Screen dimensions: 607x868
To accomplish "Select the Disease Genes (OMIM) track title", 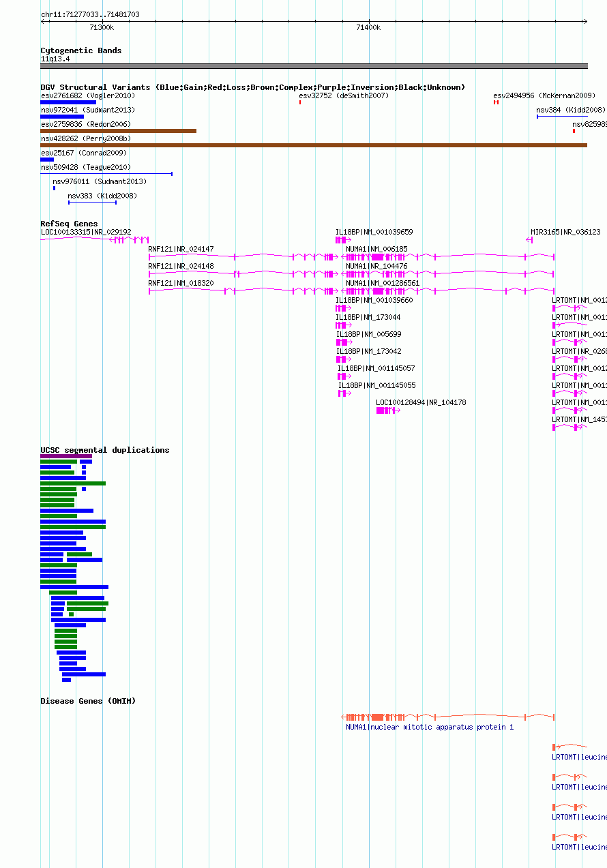I will pos(88,701).
